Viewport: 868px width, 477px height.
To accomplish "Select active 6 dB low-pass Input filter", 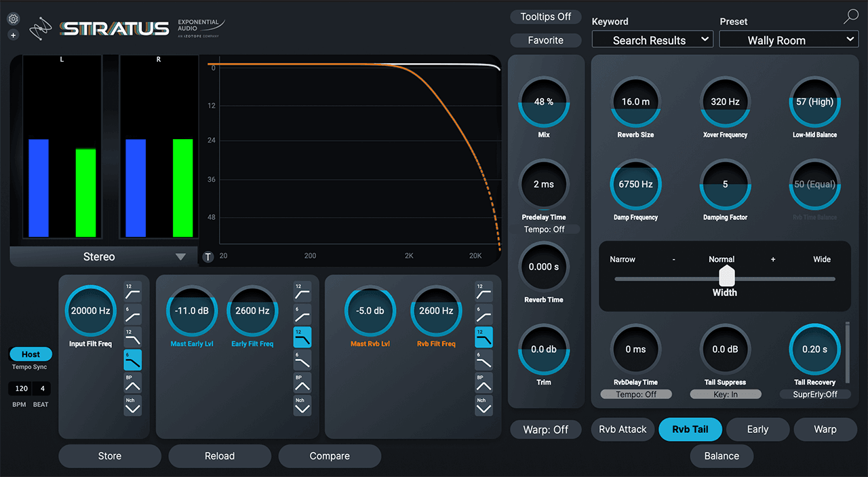I will 133,360.
